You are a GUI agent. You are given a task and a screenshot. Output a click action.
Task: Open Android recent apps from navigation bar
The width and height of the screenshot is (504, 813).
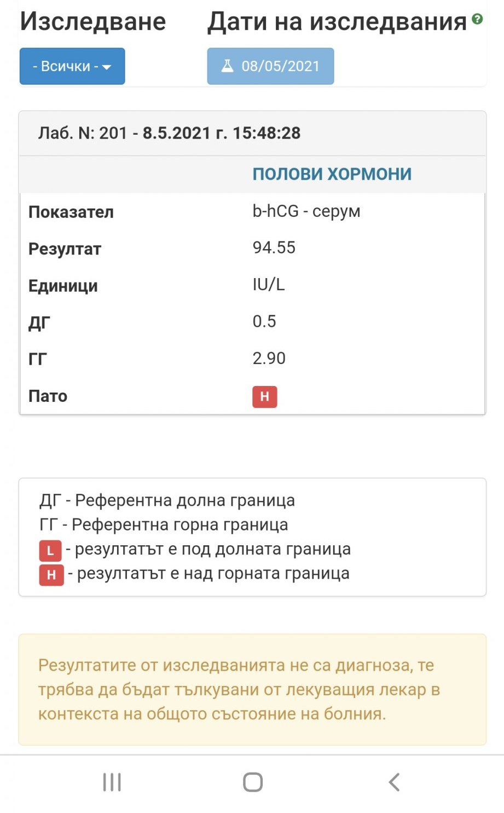click(112, 782)
